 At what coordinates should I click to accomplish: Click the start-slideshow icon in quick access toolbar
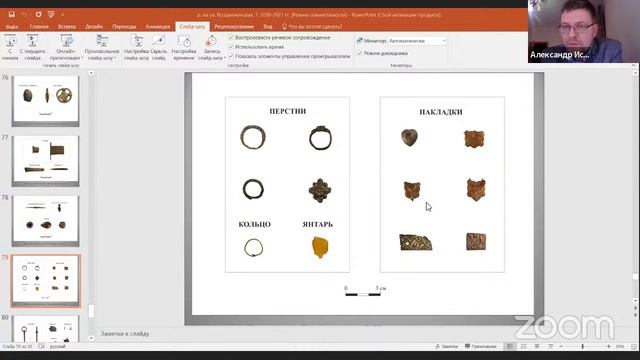pos(51,14)
